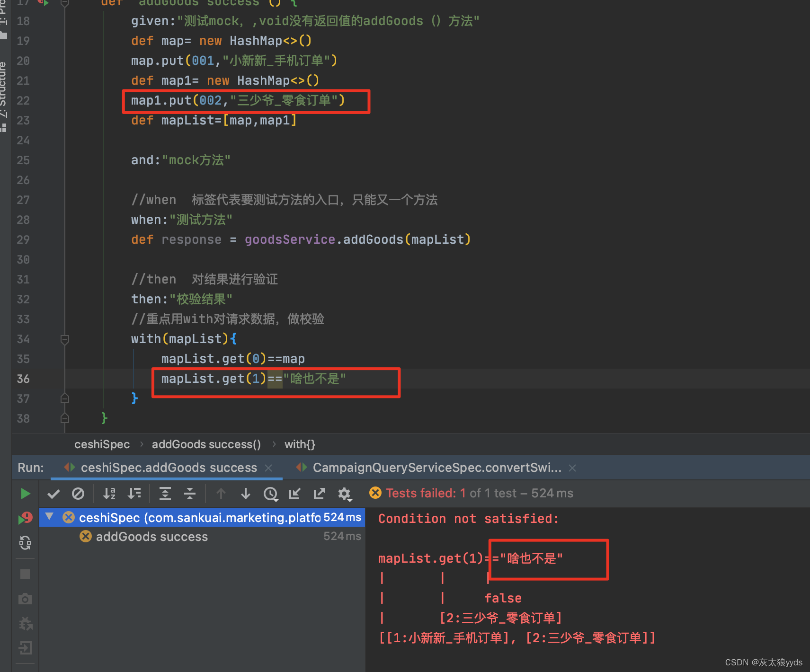Click fold end marker at line 38
The image size is (810, 672).
(x=65, y=418)
